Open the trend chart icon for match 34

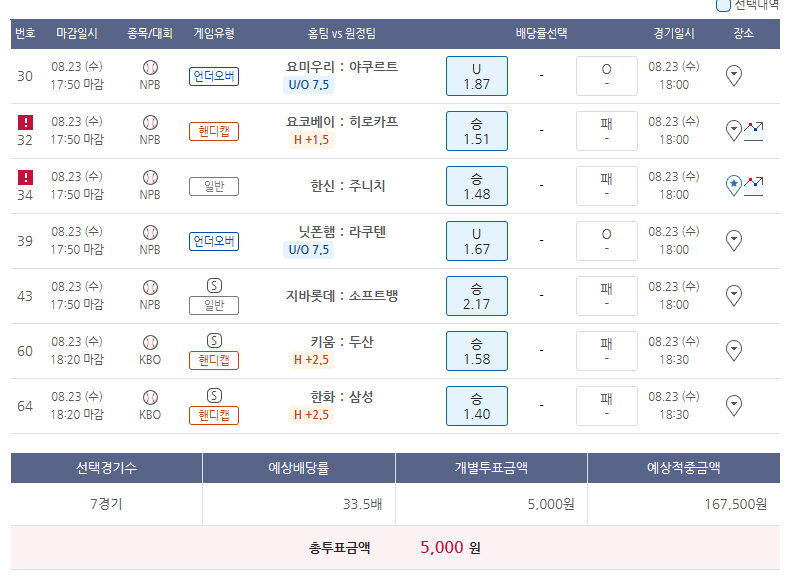point(753,185)
